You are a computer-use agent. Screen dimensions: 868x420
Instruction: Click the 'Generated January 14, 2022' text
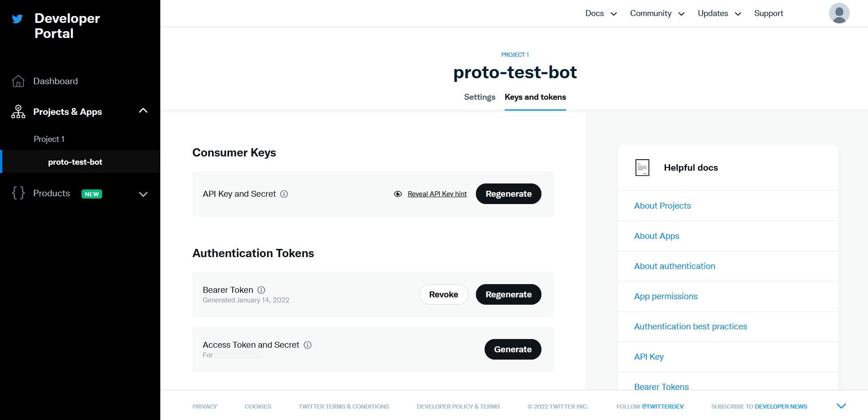click(x=246, y=300)
